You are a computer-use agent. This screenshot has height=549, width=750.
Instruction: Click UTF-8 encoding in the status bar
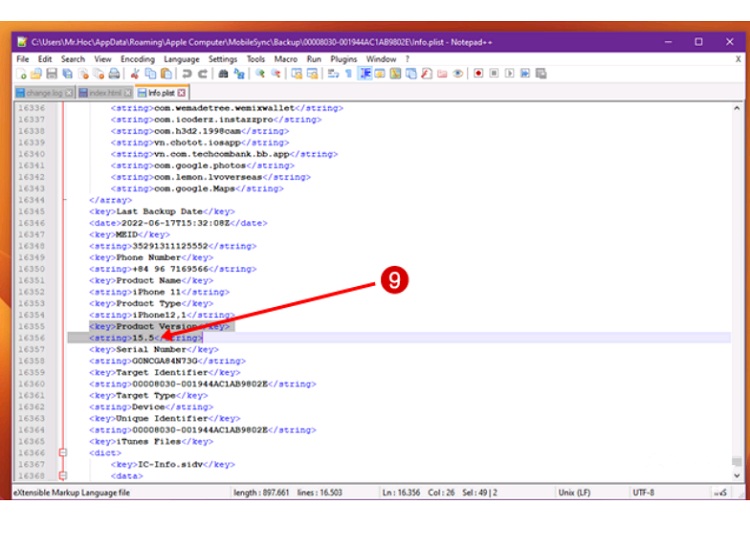pos(643,492)
